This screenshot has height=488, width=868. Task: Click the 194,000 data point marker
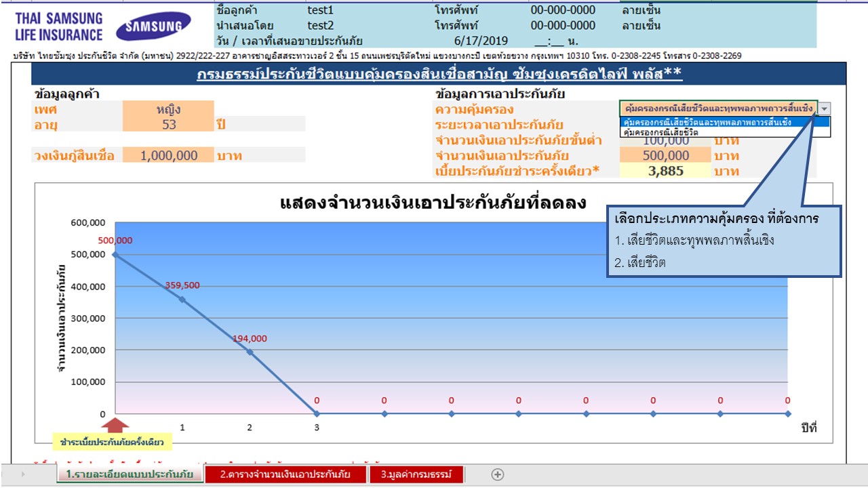(x=250, y=352)
